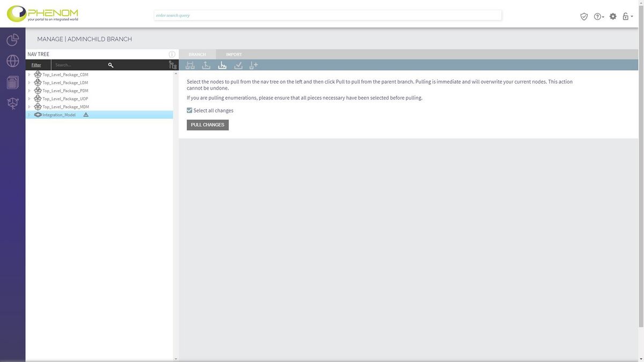Select Top_Level_Package_LDM in nav tree
This screenshot has height=362, width=644.
pos(65,83)
